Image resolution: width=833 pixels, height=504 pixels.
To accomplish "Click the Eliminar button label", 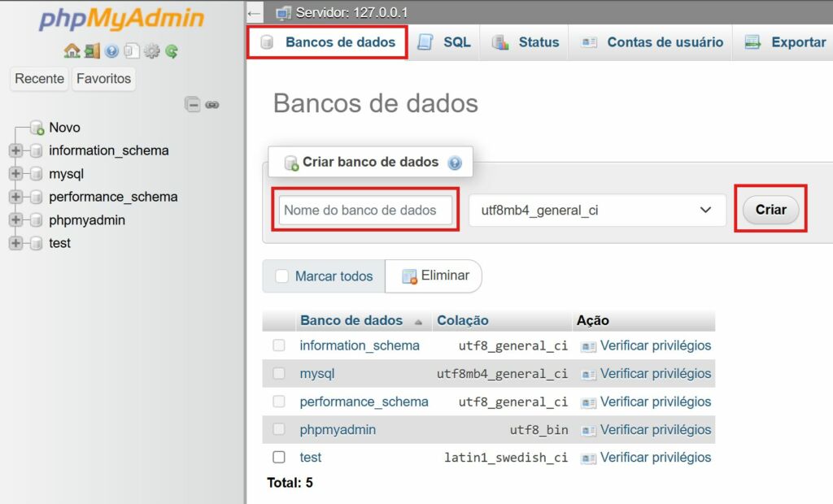I will (445, 275).
